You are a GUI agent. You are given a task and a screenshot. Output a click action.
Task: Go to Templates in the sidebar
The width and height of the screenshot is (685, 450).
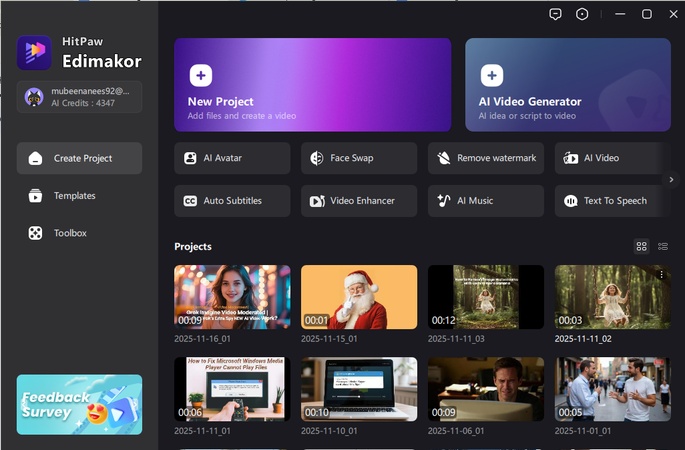(x=74, y=196)
